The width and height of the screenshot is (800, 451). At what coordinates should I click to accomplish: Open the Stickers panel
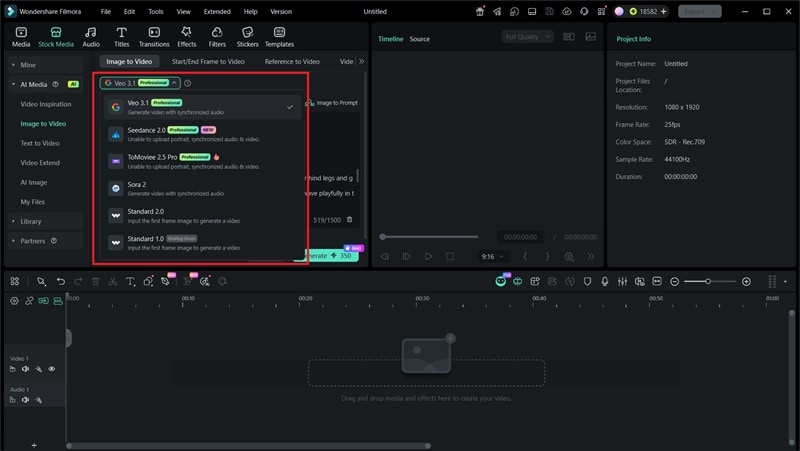coord(247,37)
